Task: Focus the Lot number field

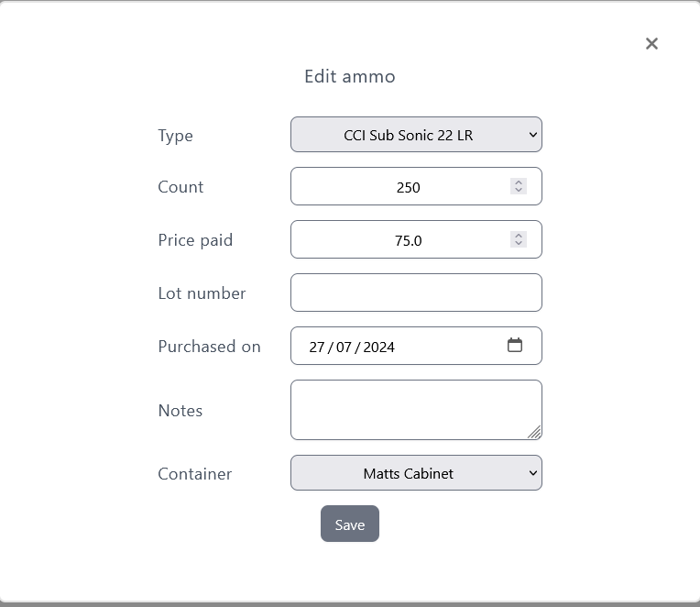Action: tap(416, 292)
